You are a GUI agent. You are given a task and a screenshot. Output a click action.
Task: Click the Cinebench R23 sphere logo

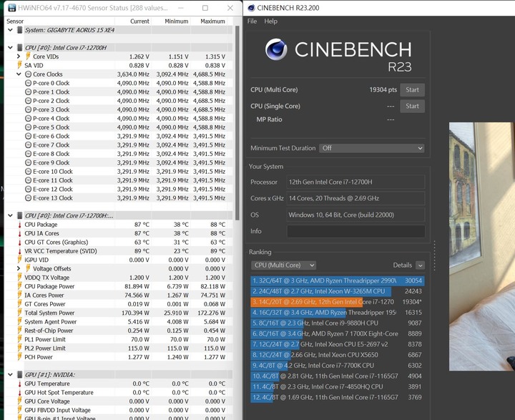tap(276, 49)
